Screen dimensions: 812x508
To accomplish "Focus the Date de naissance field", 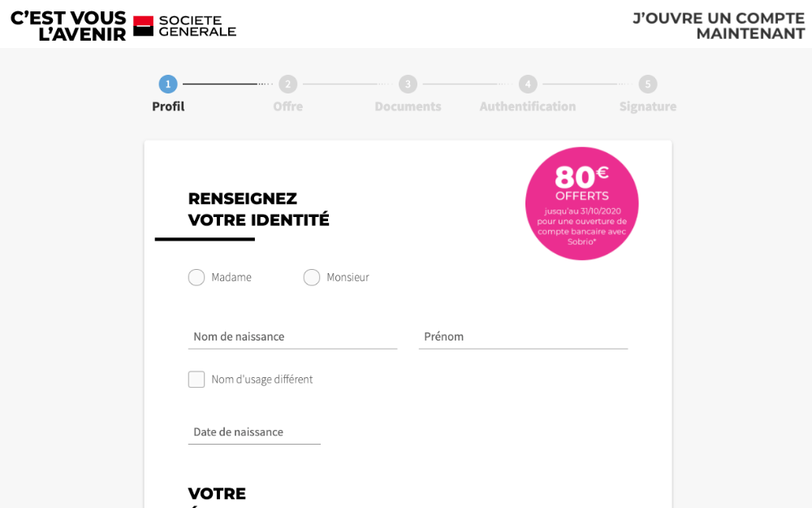I will (x=254, y=432).
